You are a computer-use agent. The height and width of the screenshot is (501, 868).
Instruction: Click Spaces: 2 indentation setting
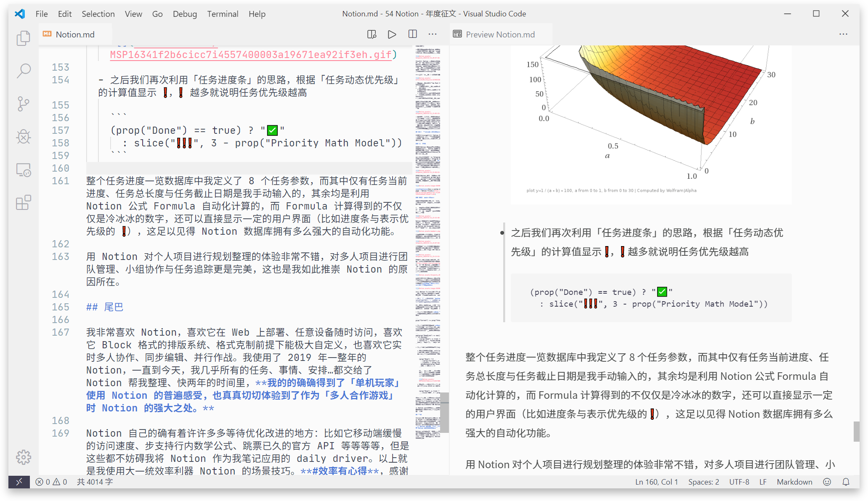[x=703, y=482]
